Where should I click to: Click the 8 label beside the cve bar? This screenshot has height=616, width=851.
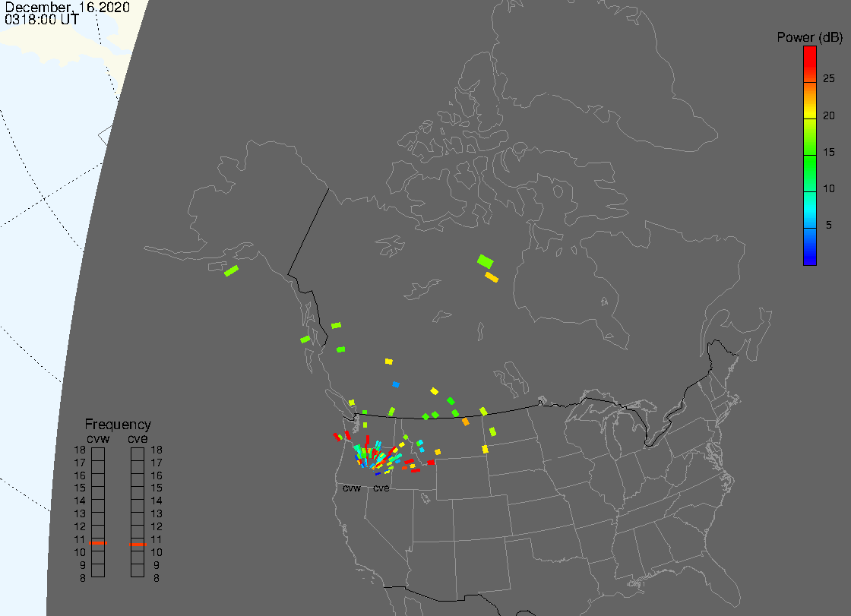[x=157, y=579]
